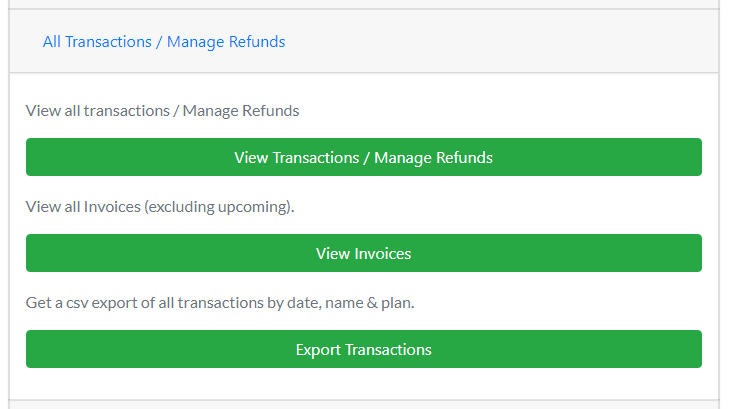Screen dimensions: 733x409
Task: Open the All Transactions / Manage Refunds link
Action: [x=164, y=42]
